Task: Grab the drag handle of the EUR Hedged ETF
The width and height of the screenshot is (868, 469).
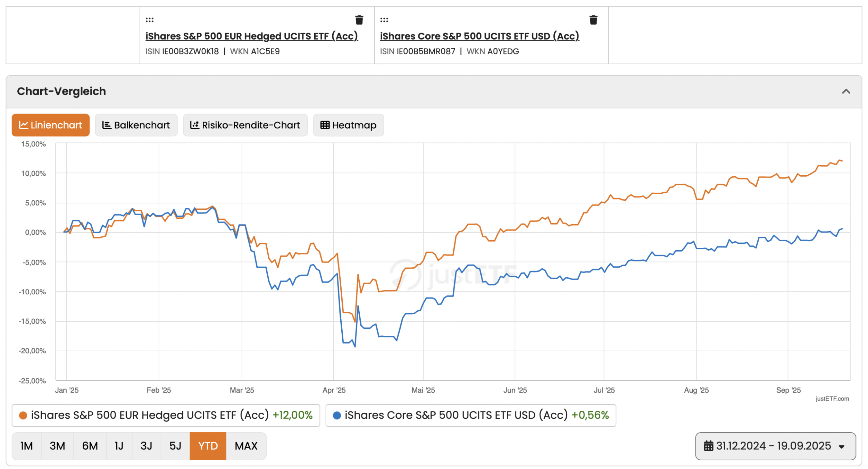Action: point(150,20)
